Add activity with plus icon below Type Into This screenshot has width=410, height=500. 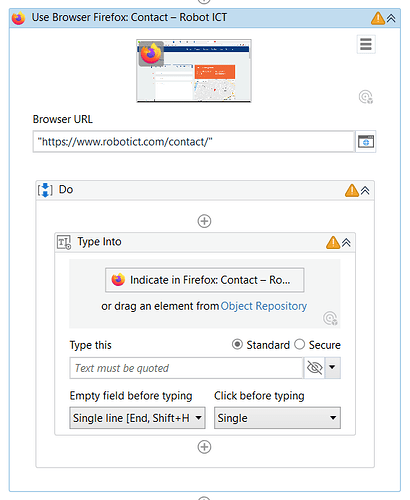pos(204,447)
